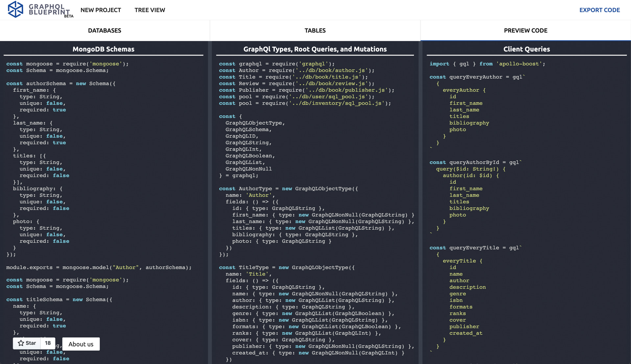Select the PREVIEW CODE tab
Screen dimensions: 631x364
click(526, 31)
